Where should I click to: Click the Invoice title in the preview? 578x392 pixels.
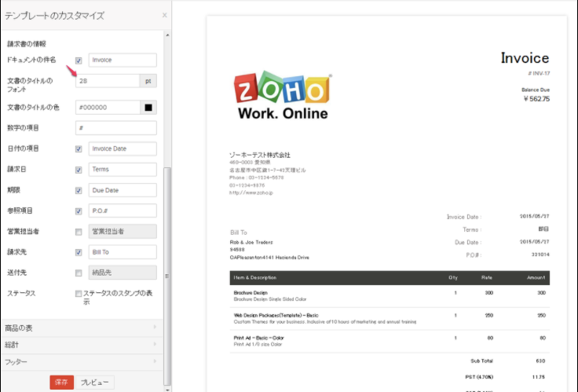pyautogui.click(x=525, y=58)
